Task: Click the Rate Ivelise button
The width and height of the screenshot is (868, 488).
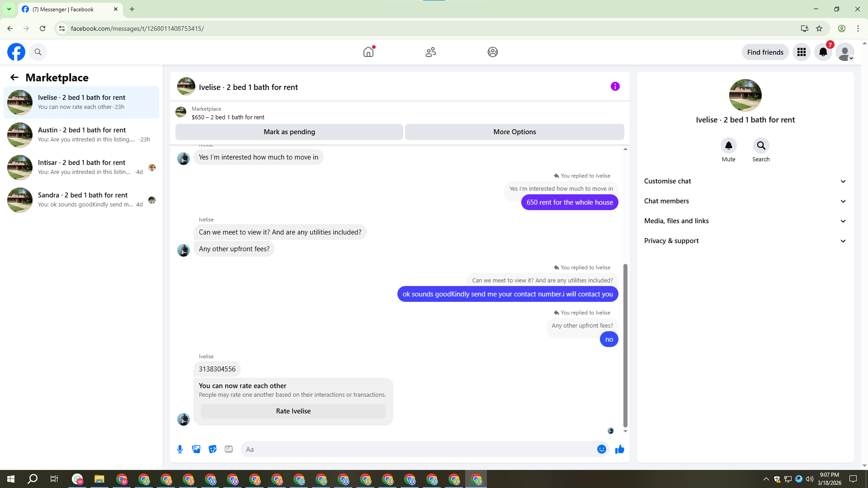Action: [293, 411]
